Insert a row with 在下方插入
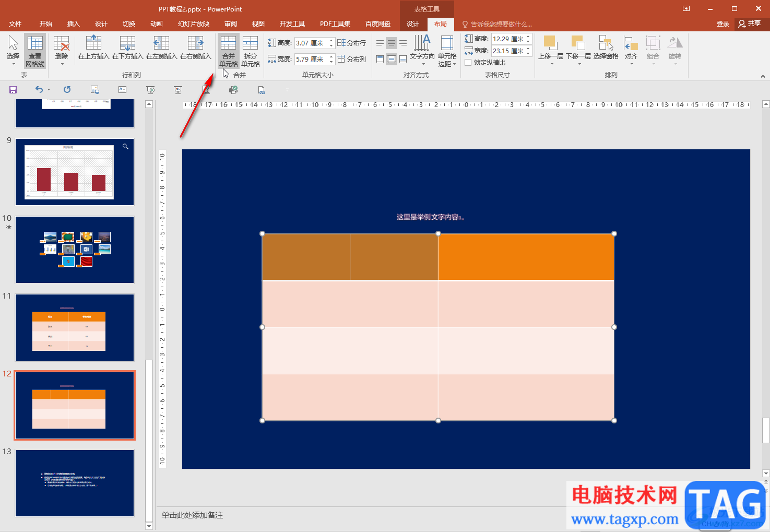The width and height of the screenshot is (770, 532). (x=127, y=48)
